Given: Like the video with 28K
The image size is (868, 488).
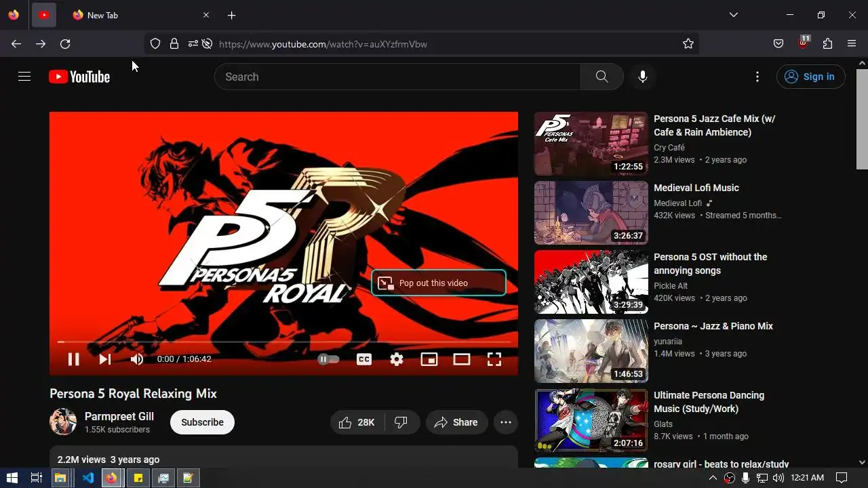Looking at the screenshot, I should click(357, 422).
